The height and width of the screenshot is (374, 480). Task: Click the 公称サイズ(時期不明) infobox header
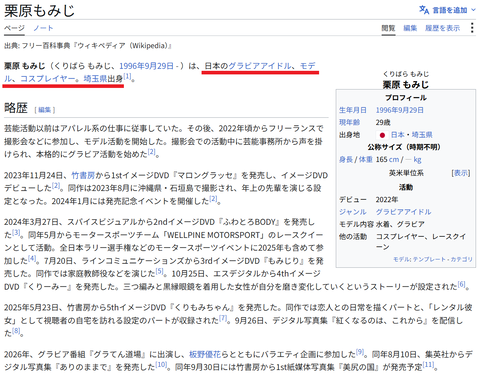(404, 147)
